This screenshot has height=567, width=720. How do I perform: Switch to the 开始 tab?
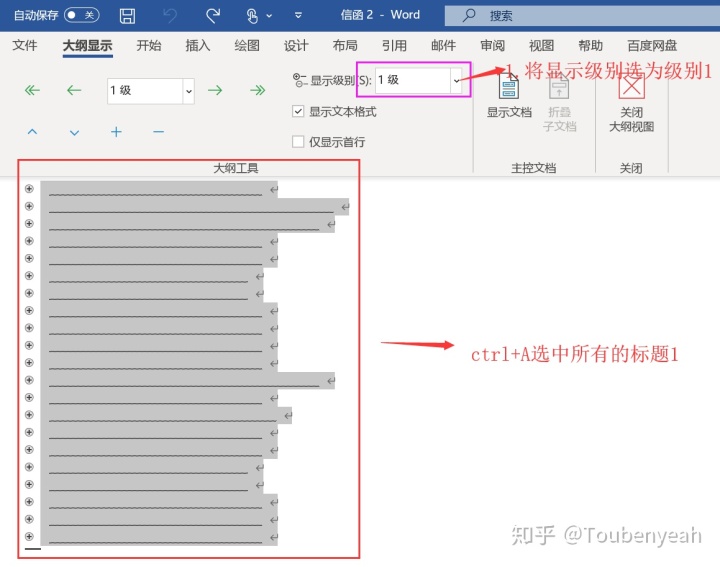(149, 45)
